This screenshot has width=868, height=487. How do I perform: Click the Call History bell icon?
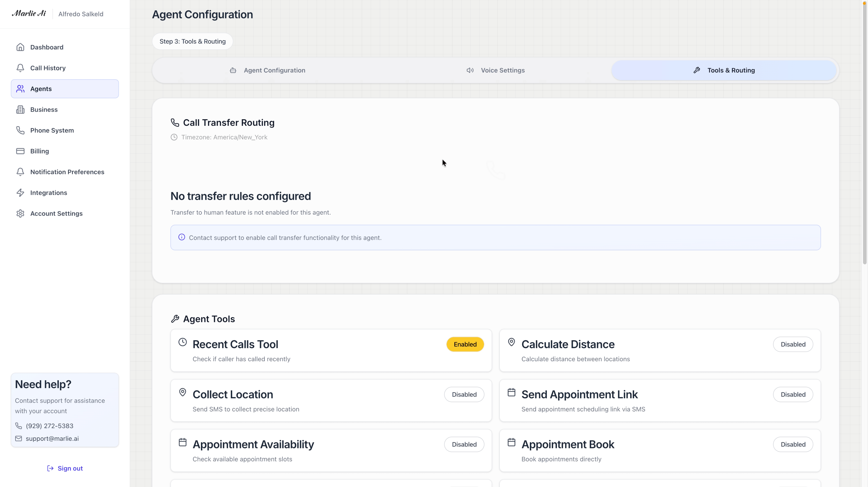point(20,68)
